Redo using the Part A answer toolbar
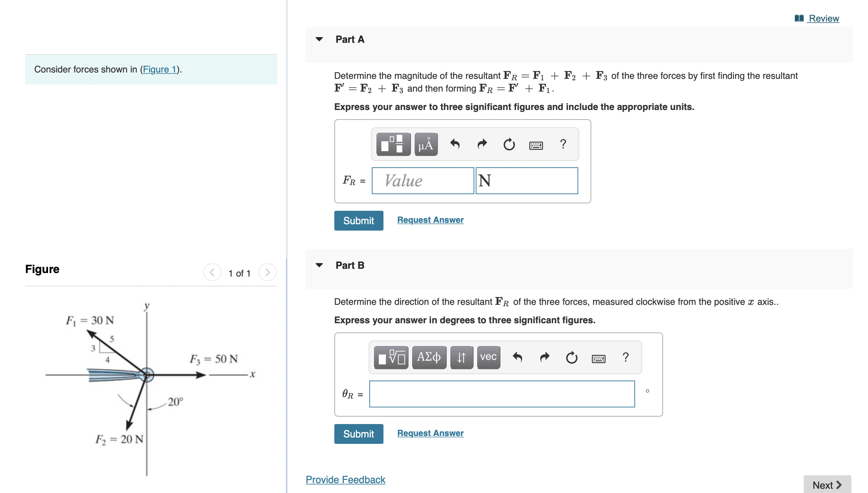Viewport: 868px width, 493px height. point(482,144)
